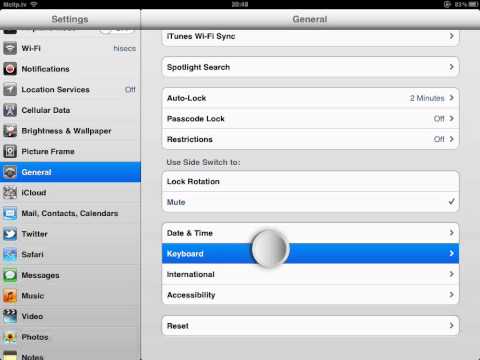Viewport: 480px width, 360px height.
Task: Tap the 'Off' value beside Restrictions
Action: (x=439, y=139)
